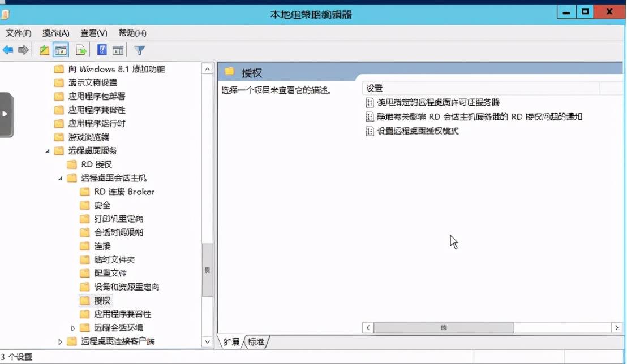Image resolution: width=627 pixels, height=364 pixels.
Task: Collapse the 远程桌面会话主机 node
Action: coord(61,178)
